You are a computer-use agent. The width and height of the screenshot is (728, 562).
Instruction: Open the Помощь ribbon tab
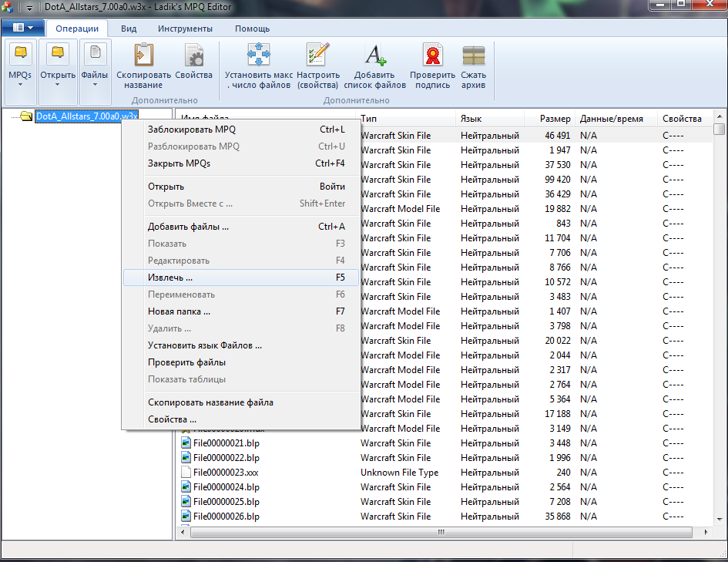252,29
